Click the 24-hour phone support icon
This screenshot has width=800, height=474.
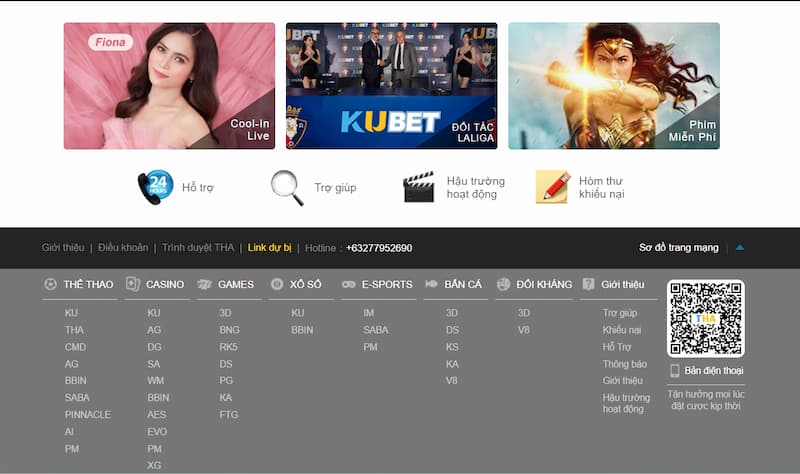click(x=155, y=187)
